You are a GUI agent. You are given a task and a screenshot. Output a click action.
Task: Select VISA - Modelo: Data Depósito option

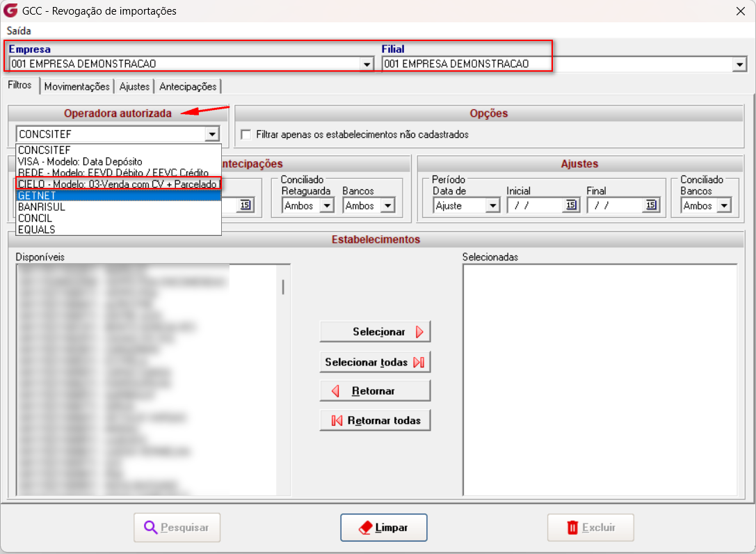119,161
